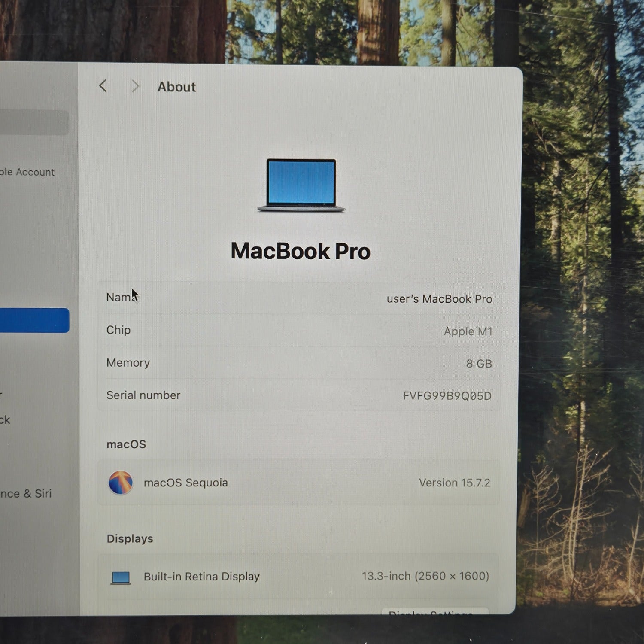Click the Built-in Retina Display label

pos(201,577)
